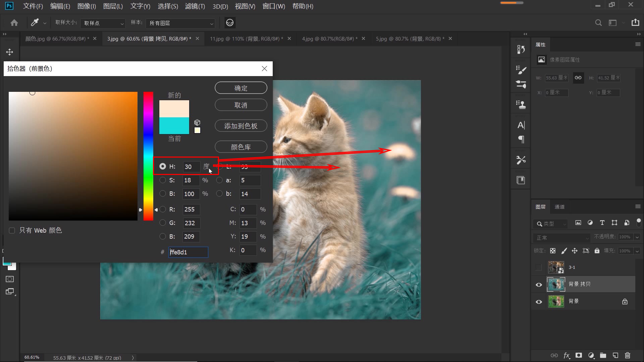
Task: Click the share export icon
Action: [635, 23]
